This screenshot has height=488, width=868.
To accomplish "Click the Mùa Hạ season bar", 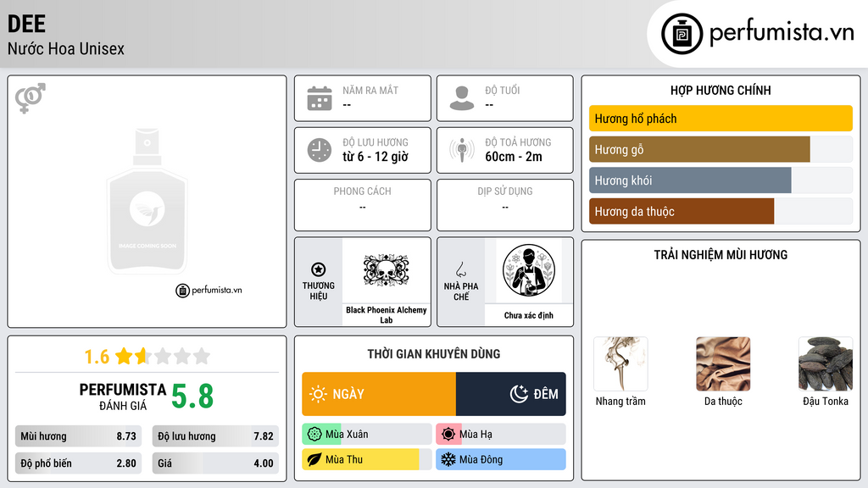I will 500,435.
